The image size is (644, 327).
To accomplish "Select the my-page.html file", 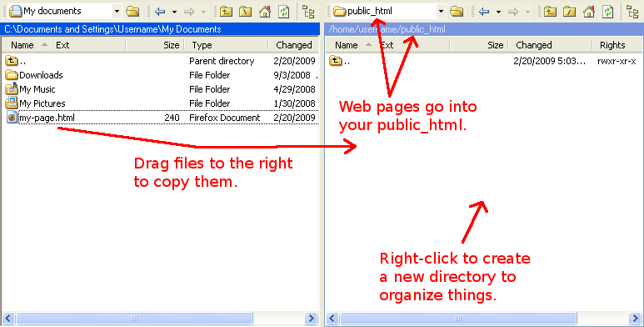I will tap(161, 118).
